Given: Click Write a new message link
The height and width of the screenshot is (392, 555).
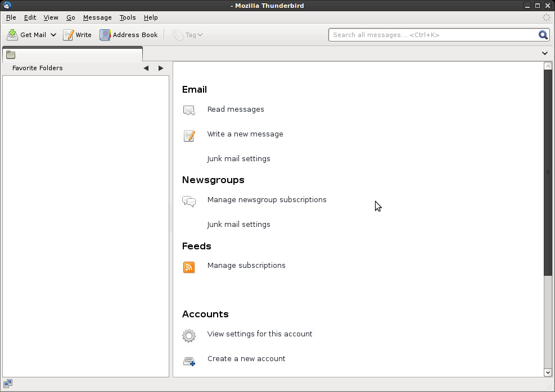Looking at the screenshot, I should 245,134.
